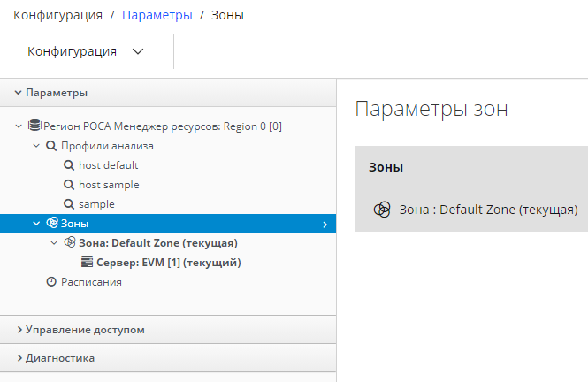
Task: Click the zone icon in the Параметры зон panel
Action: (x=382, y=210)
